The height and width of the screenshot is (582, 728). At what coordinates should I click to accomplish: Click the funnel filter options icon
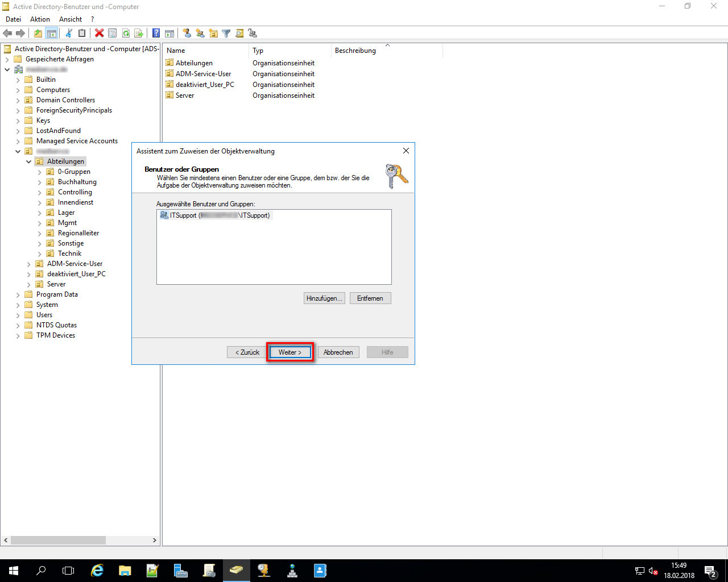point(226,34)
